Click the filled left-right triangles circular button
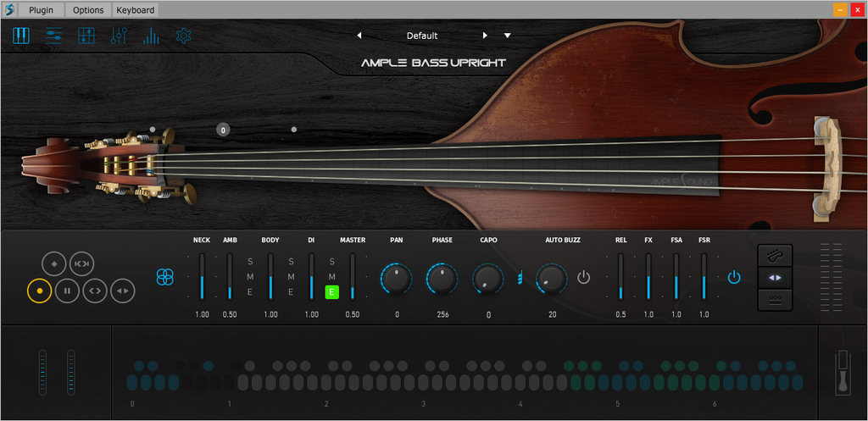 coord(123,291)
